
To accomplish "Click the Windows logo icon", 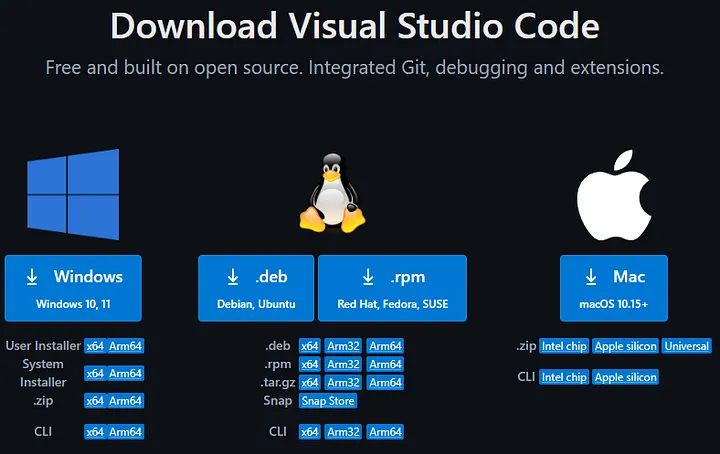I will pyautogui.click(x=73, y=194).
